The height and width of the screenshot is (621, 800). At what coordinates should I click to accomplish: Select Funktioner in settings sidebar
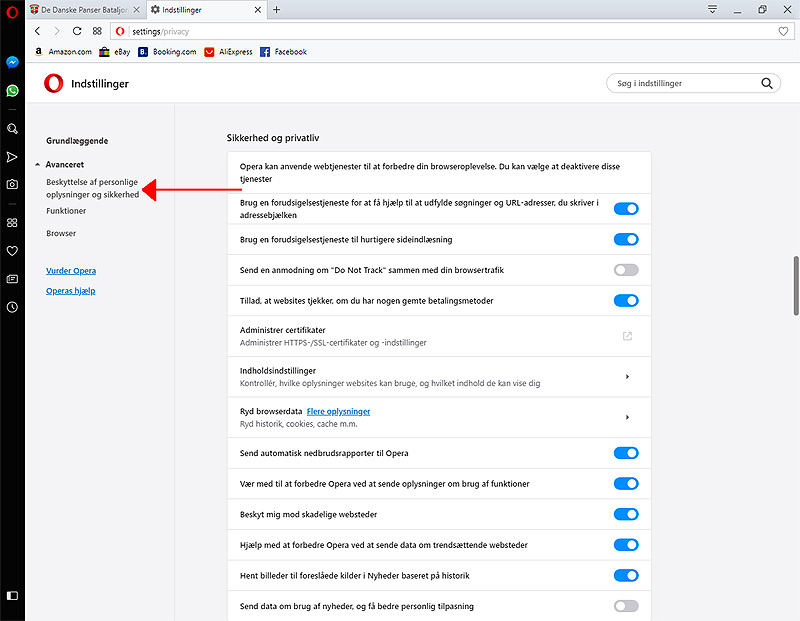tap(66, 211)
